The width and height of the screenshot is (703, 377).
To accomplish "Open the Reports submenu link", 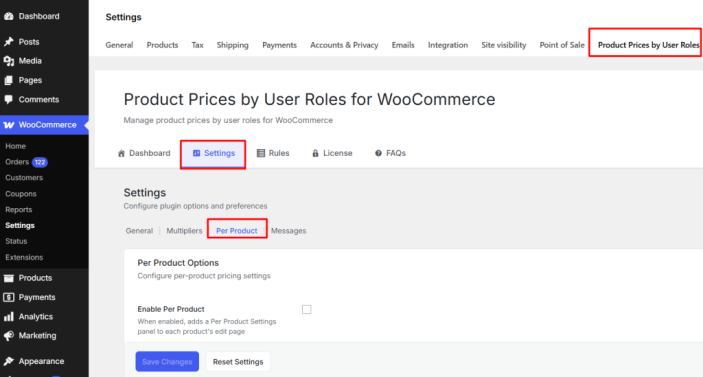I will point(18,210).
